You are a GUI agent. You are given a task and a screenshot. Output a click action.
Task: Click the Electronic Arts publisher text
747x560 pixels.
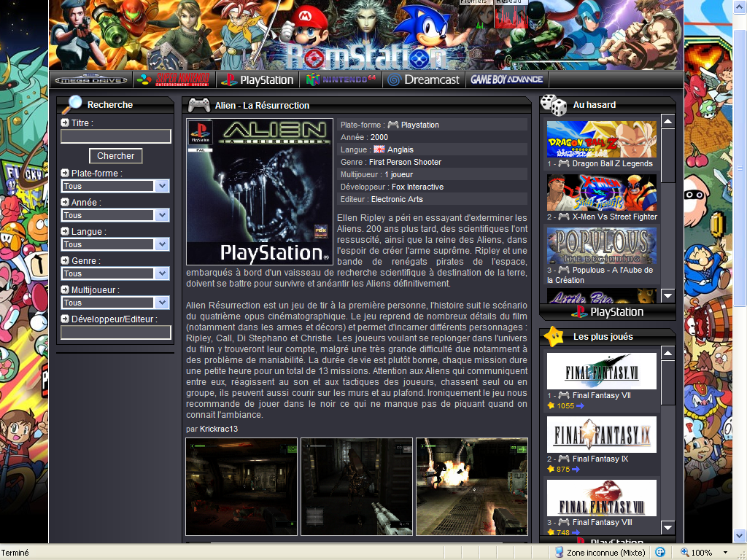coord(397,199)
